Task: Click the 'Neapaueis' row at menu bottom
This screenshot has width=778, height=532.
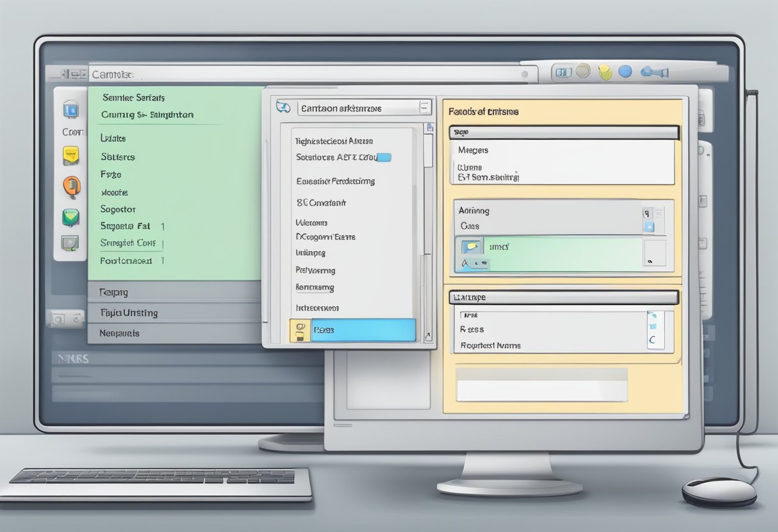Action: [x=173, y=333]
